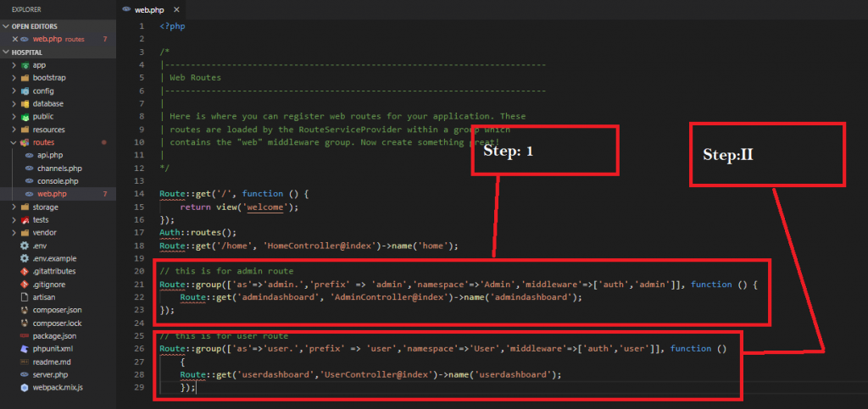Screen dimensions: 868x409
Task: Collapse the Open Editors section
Action: [x=6, y=26]
